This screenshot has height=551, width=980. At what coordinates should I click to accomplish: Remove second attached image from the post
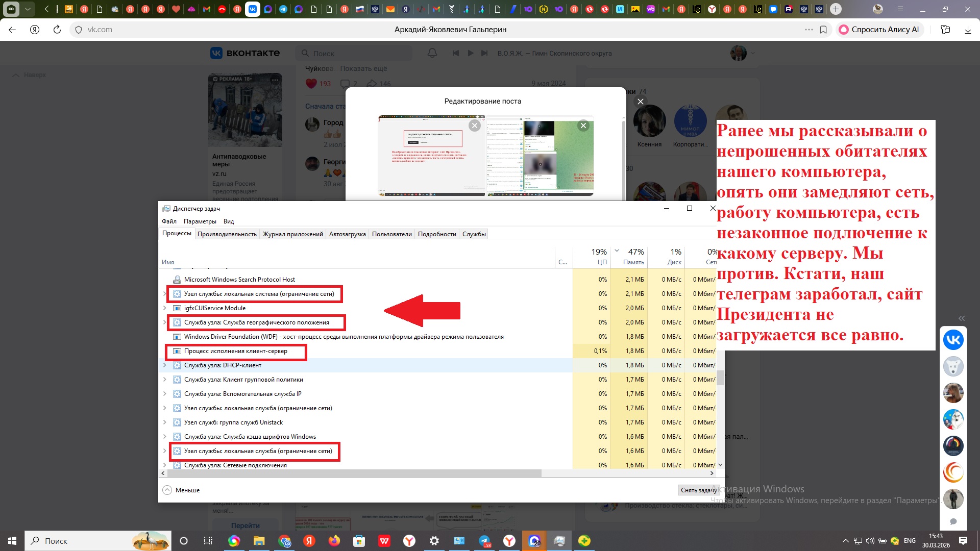pos(583,126)
